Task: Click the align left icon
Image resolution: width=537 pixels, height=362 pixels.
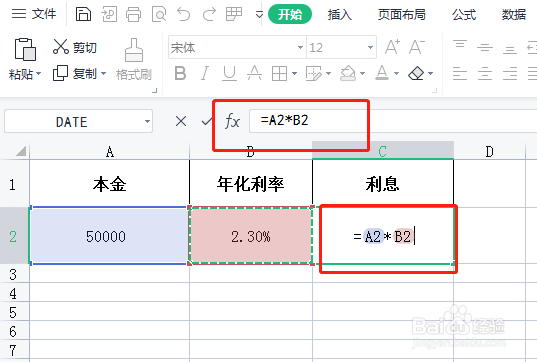Action: click(x=460, y=73)
